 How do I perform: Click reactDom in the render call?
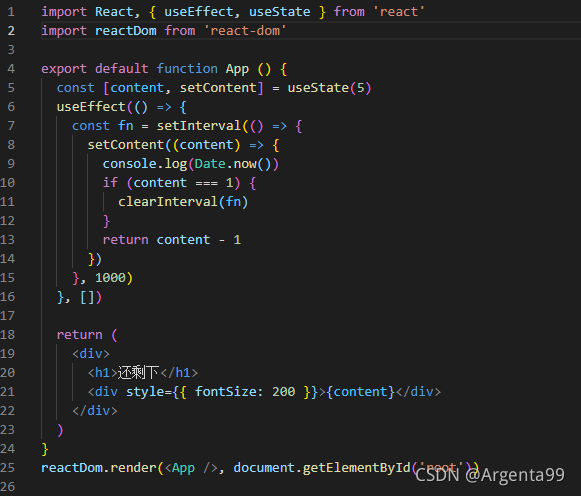pyautogui.click(x=72, y=468)
